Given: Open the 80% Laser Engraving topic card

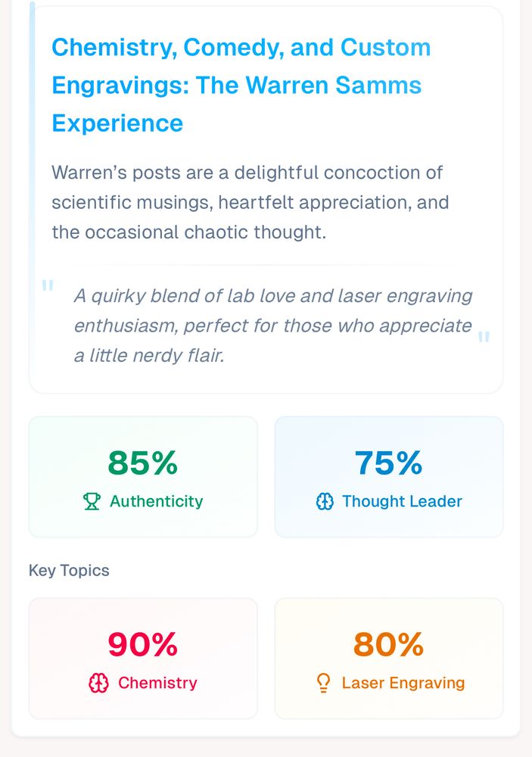Looking at the screenshot, I should 388,659.
